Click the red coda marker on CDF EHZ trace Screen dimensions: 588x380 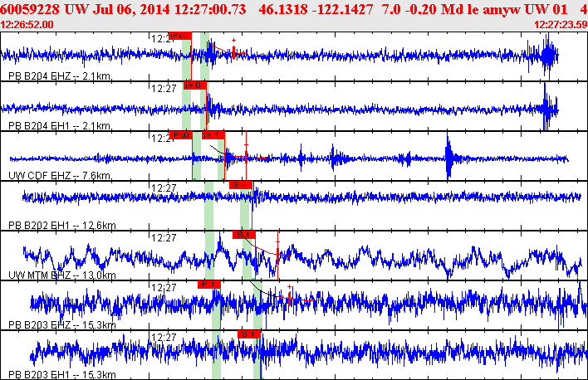(246, 157)
